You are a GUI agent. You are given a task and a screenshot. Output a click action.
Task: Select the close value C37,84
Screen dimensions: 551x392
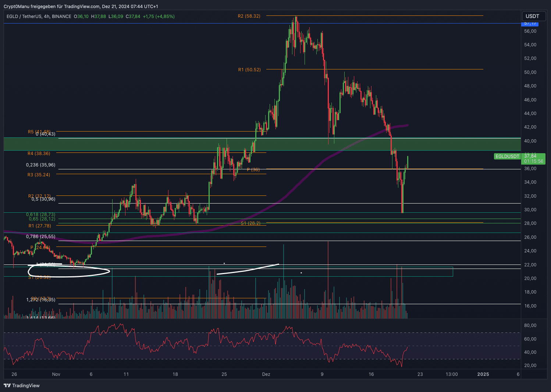point(133,17)
